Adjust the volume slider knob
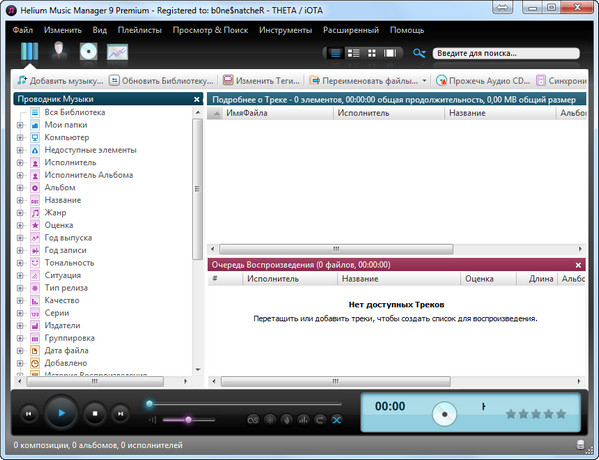Image resolution: width=599 pixels, height=460 pixels. click(188, 420)
